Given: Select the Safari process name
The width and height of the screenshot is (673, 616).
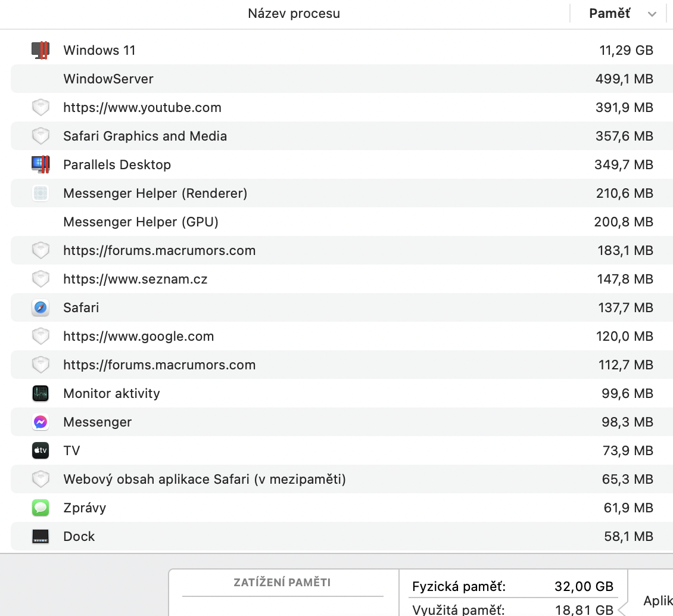Looking at the screenshot, I should [x=81, y=307].
